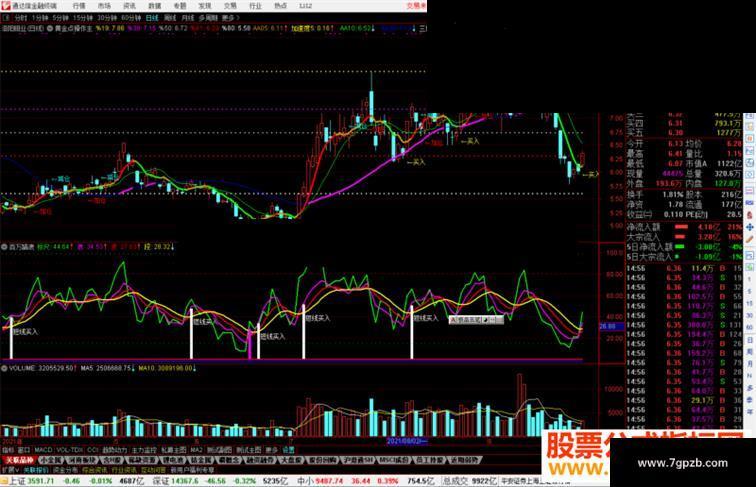756x487 pixels.
Task: Select 日 period button in right sidebar
Action: (749, 339)
